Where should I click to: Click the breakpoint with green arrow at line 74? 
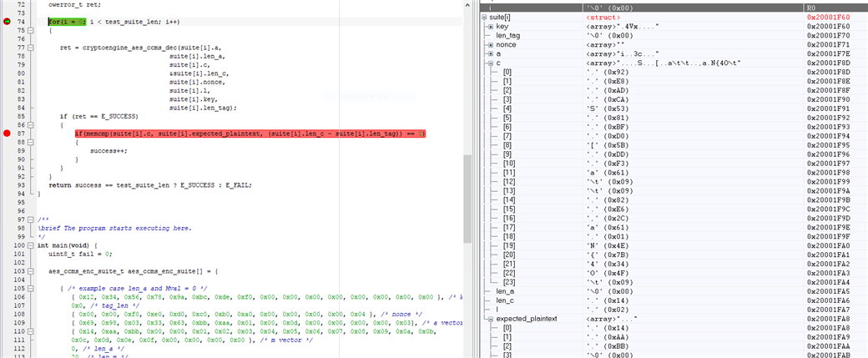(8, 22)
